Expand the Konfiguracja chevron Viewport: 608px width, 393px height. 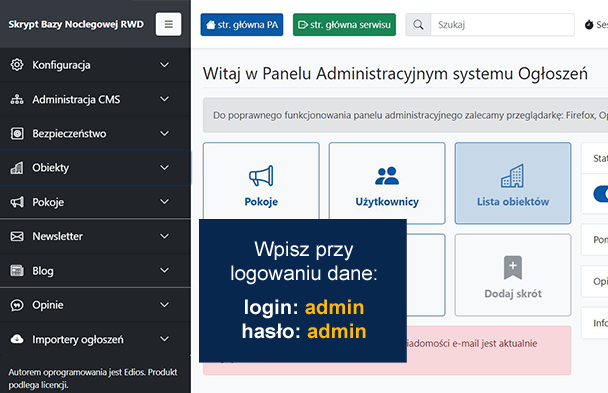click(165, 65)
